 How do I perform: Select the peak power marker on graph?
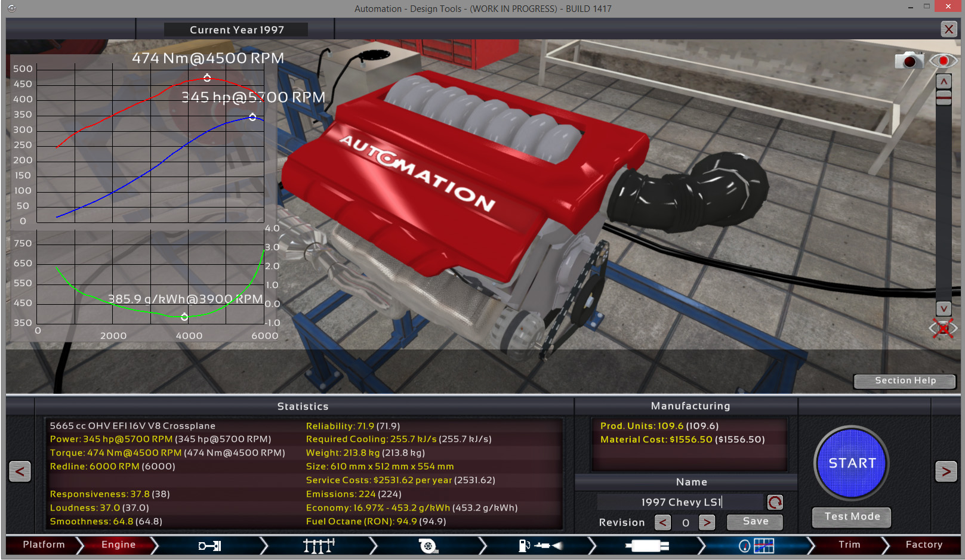252,117
